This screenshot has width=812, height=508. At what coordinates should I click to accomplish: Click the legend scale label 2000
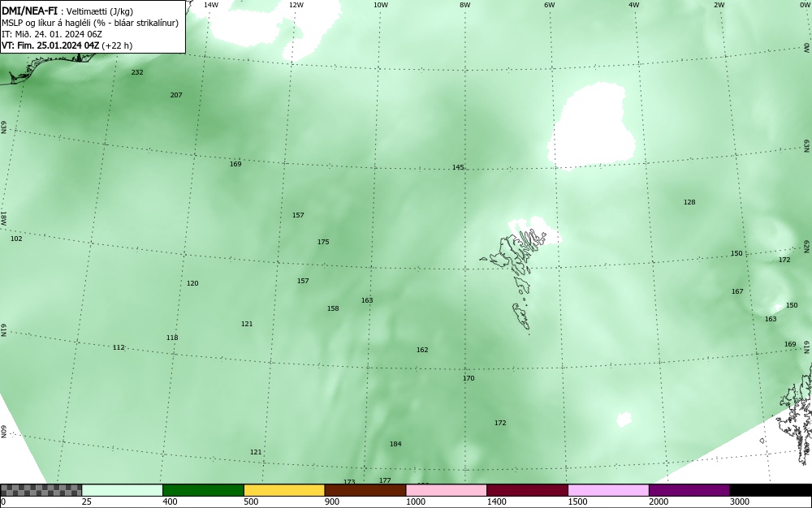(x=659, y=502)
